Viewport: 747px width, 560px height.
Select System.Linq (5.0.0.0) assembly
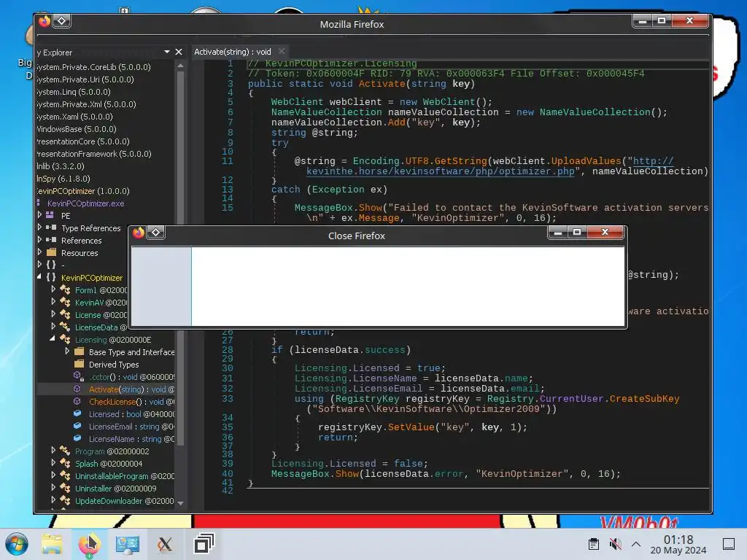tap(74, 92)
